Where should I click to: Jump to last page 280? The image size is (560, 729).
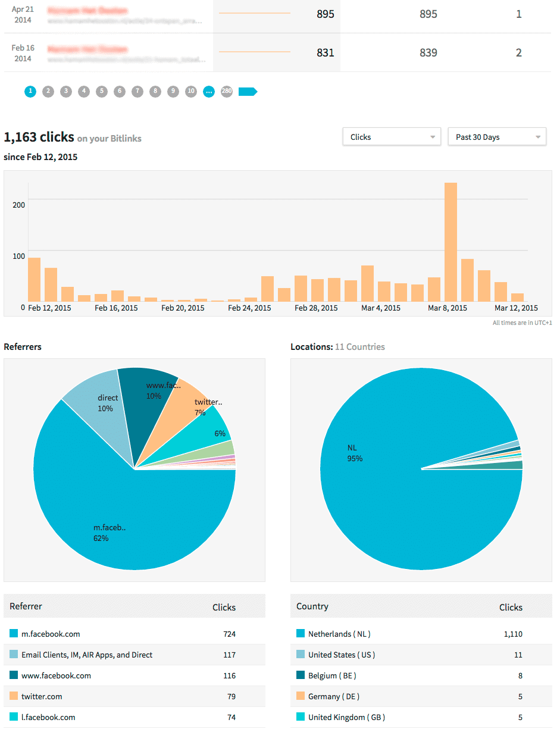point(227,92)
